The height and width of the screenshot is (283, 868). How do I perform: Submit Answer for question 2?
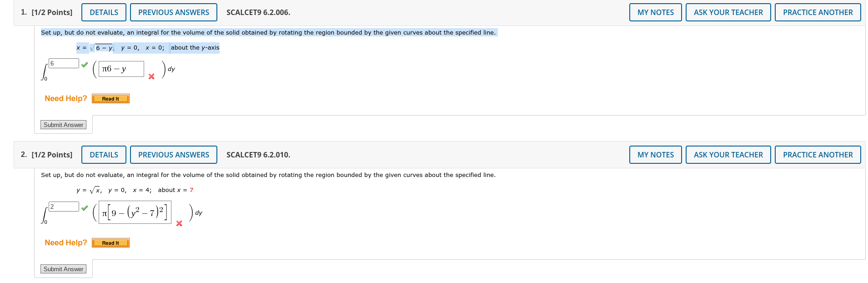click(x=63, y=269)
